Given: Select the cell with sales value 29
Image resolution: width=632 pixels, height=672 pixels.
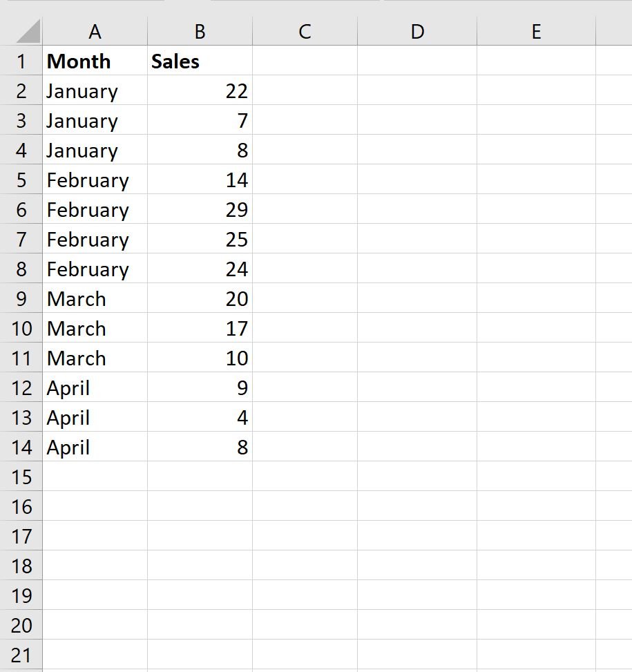Looking at the screenshot, I should [x=200, y=209].
